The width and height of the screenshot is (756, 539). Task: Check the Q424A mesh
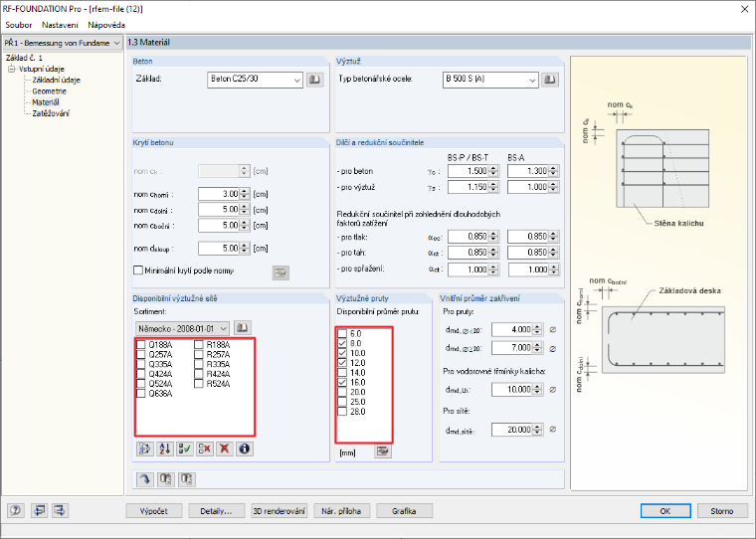(x=141, y=374)
